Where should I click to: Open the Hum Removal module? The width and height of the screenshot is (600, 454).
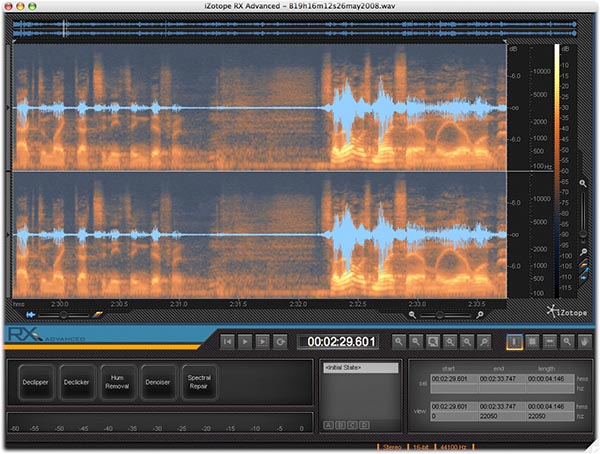117,382
